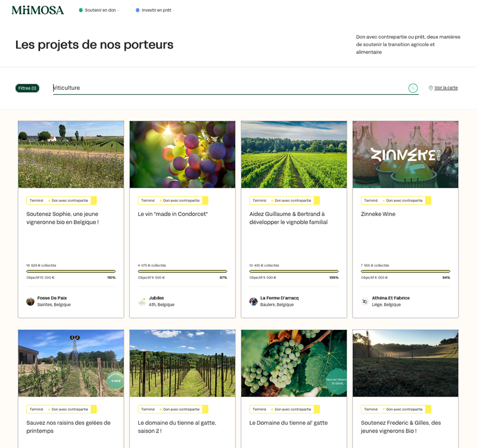Click the search magnifier icon
Viewport: 477px width, 448px height.
413,88
